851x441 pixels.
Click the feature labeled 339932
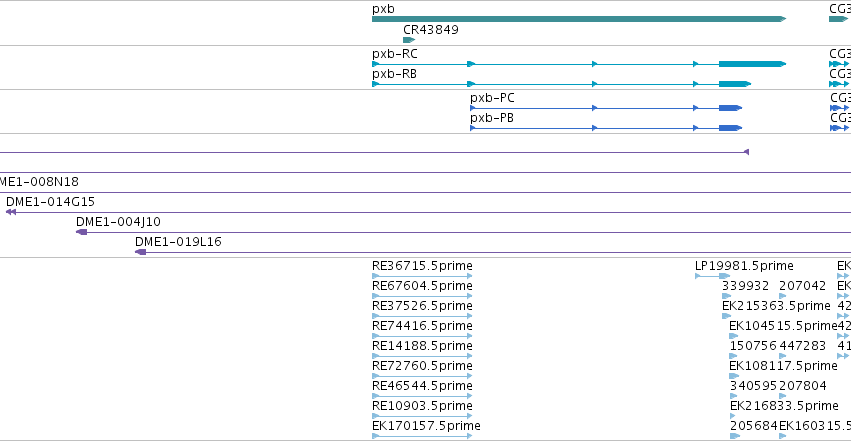pos(727,296)
